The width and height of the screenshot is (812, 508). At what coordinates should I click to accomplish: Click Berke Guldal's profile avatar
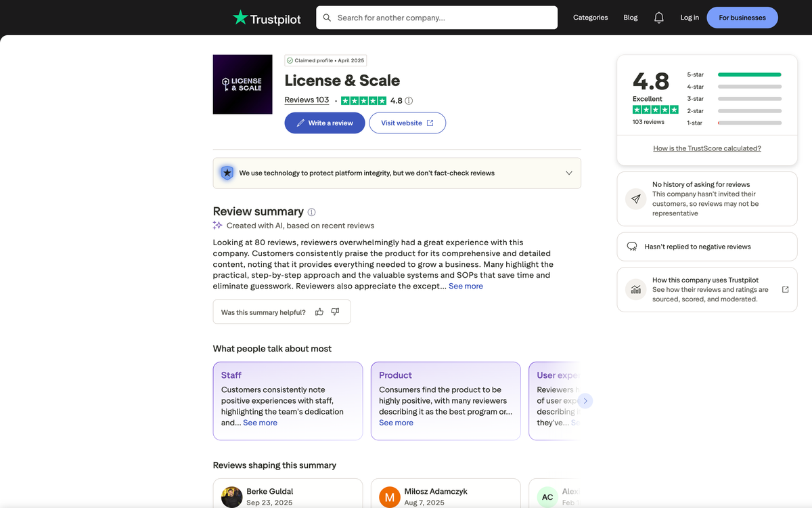coord(232,497)
